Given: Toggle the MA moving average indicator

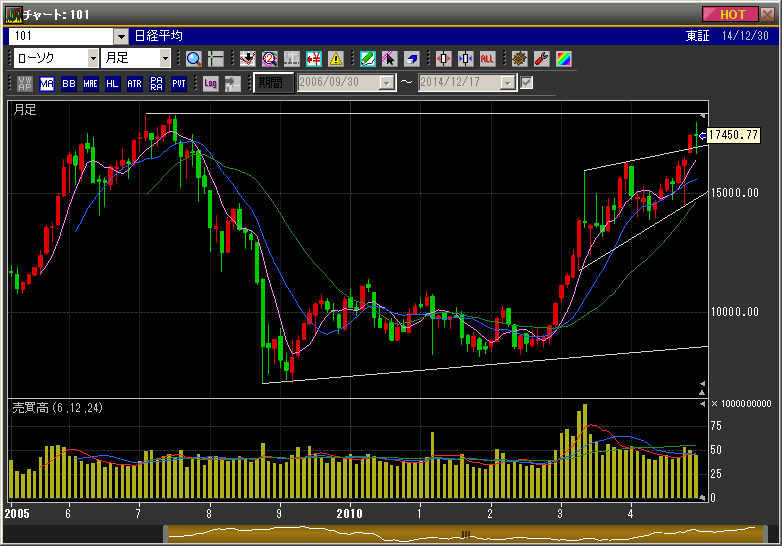Looking at the screenshot, I should pos(47,83).
